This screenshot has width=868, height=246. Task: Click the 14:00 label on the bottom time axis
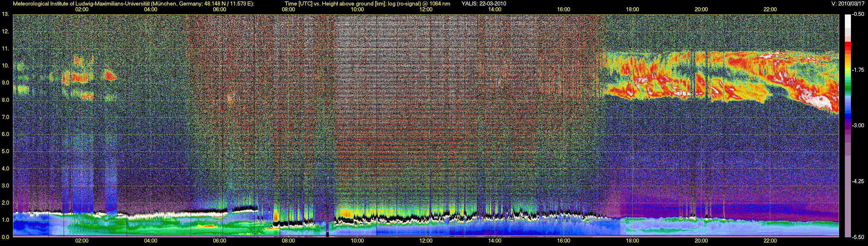tap(495, 241)
